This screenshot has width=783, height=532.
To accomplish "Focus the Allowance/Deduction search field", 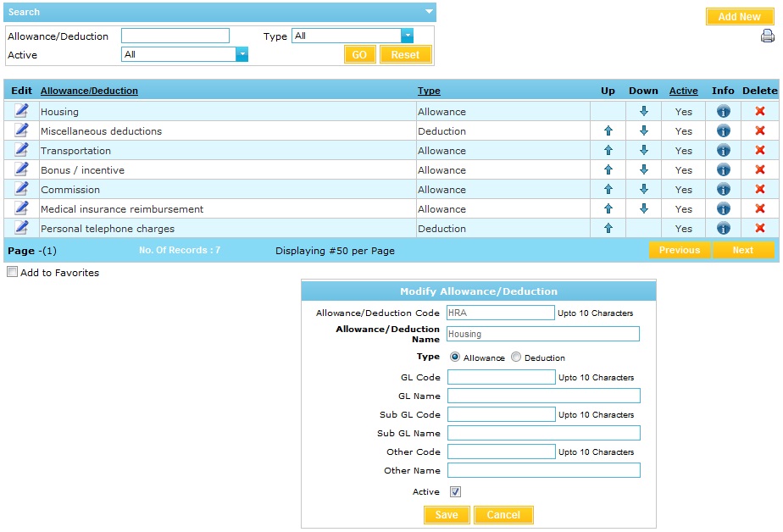I will [x=175, y=36].
